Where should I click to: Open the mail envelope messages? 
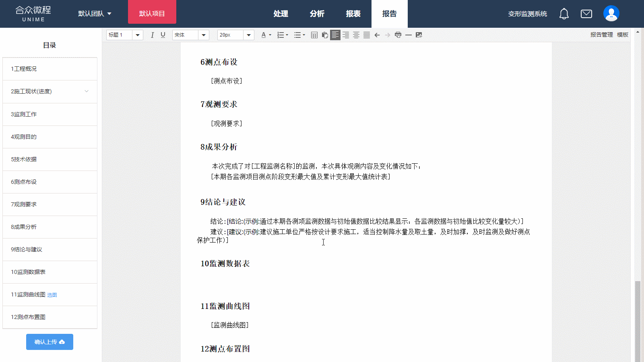[586, 14]
